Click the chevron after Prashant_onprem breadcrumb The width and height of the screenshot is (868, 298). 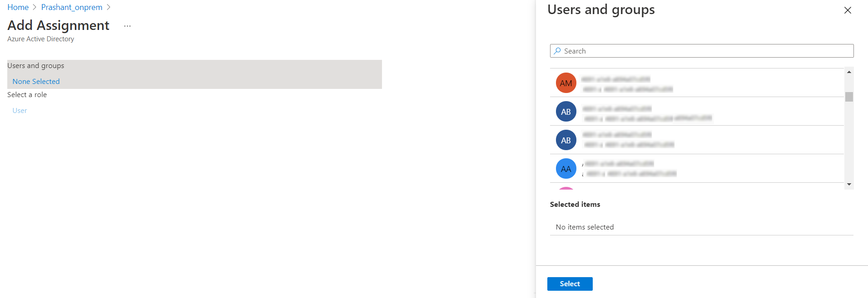109,7
